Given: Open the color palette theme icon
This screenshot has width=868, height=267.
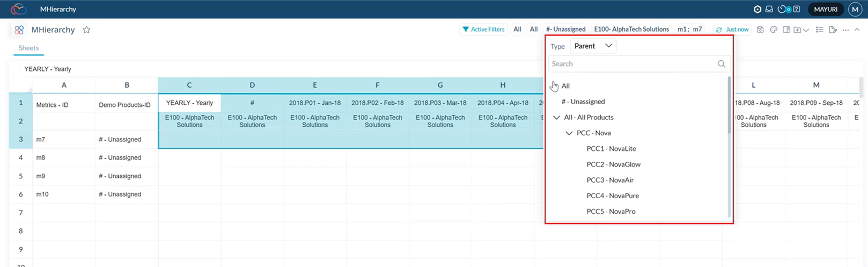Looking at the screenshot, I should pyautogui.click(x=774, y=30).
